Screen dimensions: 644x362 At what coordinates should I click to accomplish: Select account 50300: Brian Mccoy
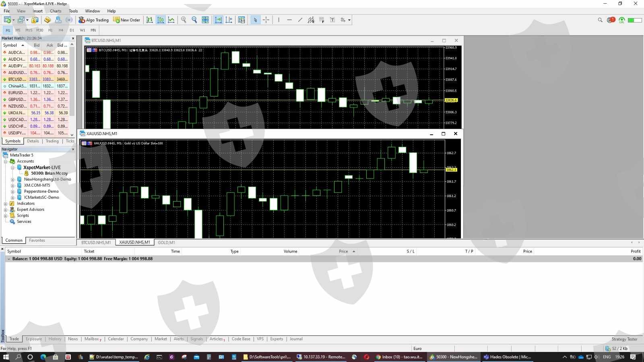(49, 173)
